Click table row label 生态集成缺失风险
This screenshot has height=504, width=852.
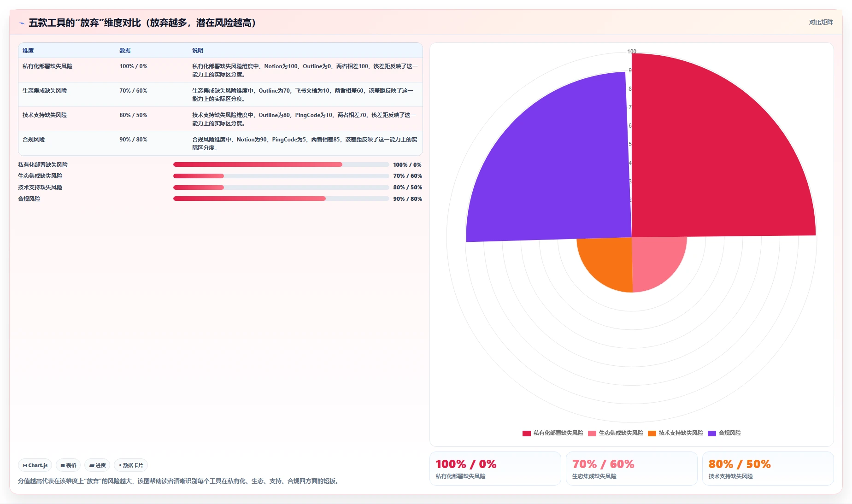(45, 91)
